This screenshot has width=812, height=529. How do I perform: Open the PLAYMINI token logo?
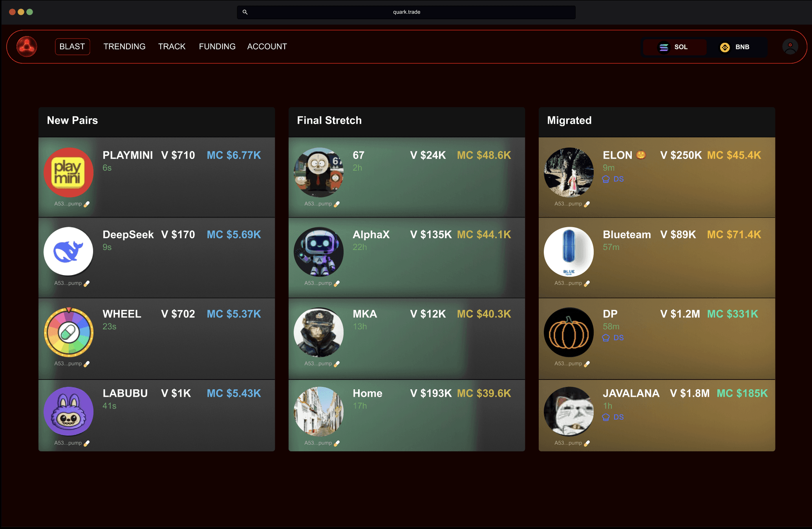[x=69, y=172]
